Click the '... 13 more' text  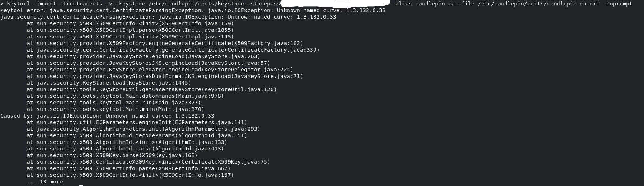[x=45, y=182]
